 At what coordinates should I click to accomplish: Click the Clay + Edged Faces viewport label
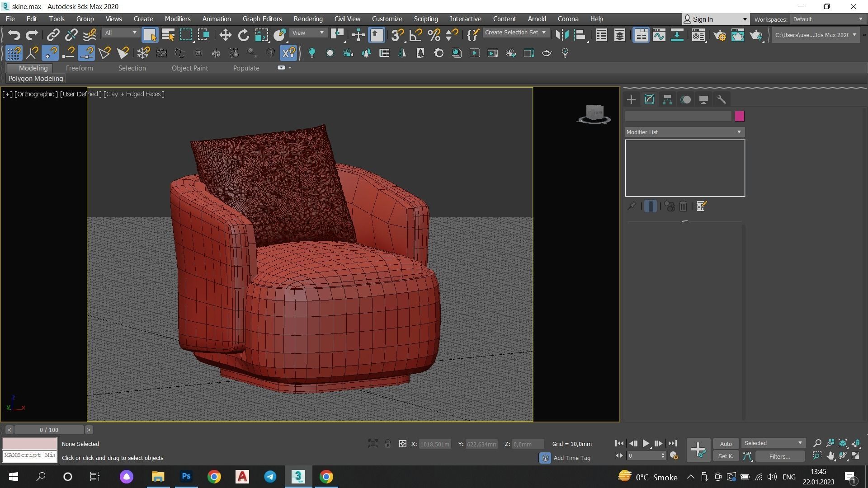point(134,94)
